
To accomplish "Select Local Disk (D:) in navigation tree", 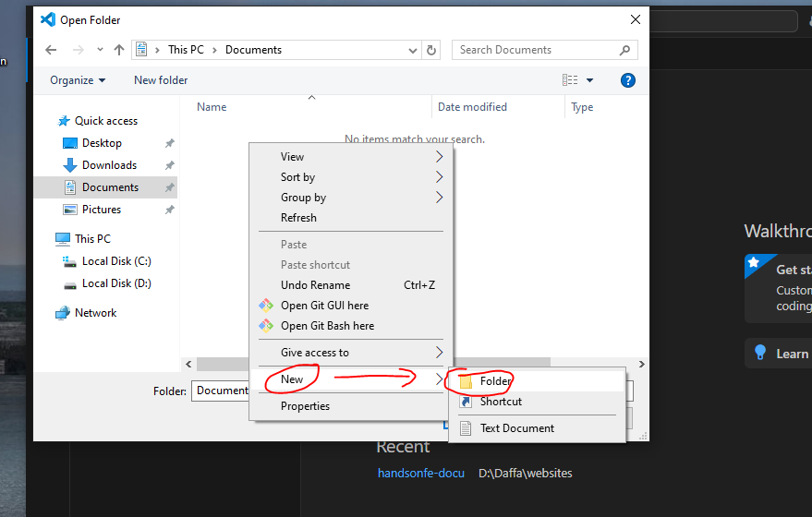I will (115, 283).
